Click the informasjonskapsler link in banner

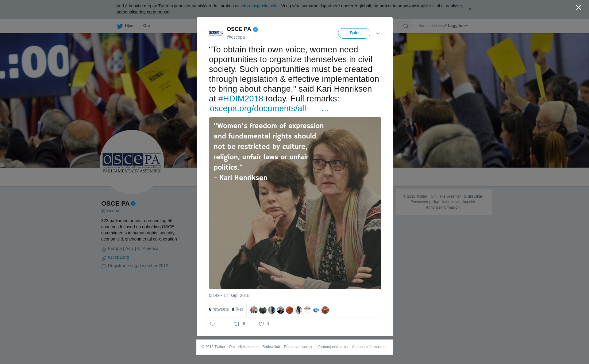[x=260, y=6]
